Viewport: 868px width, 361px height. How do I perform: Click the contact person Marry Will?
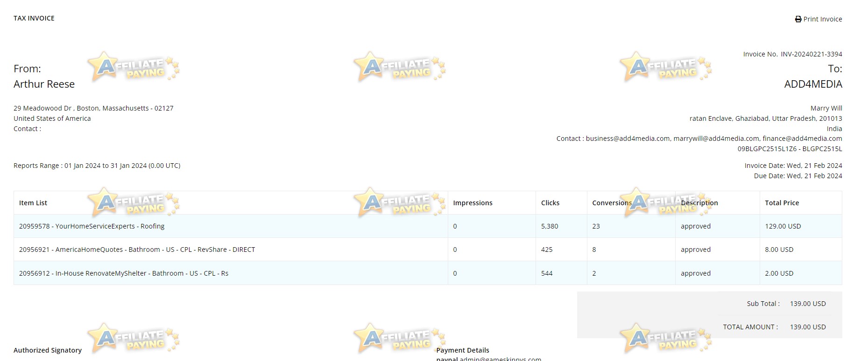coord(826,108)
